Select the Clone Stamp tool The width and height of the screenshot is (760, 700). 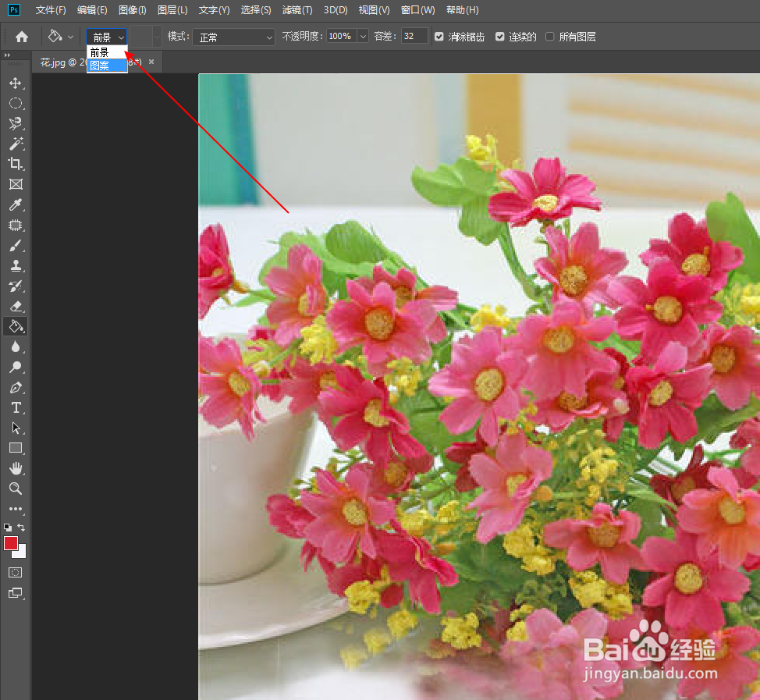[x=16, y=265]
